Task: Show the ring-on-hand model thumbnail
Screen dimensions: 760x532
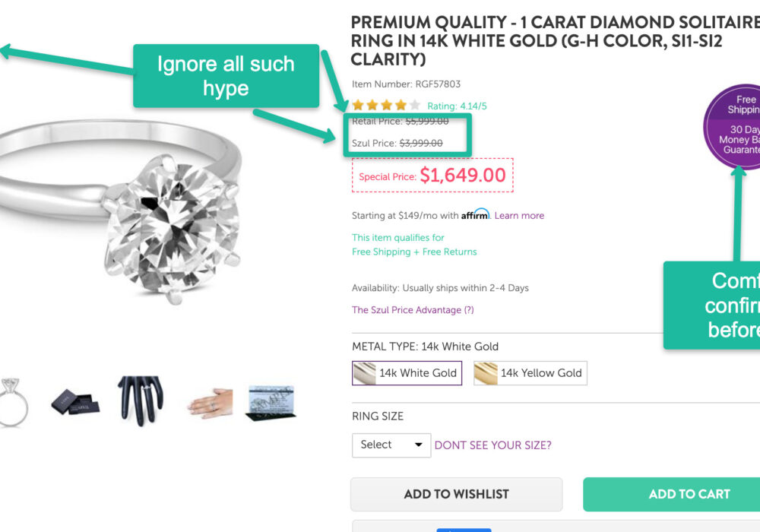Action: tap(209, 403)
